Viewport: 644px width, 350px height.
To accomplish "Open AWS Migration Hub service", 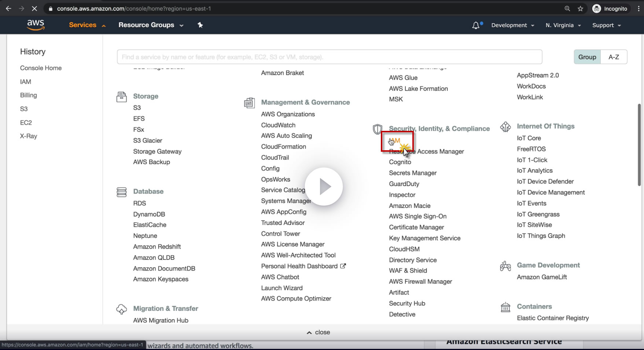I will tap(161, 320).
